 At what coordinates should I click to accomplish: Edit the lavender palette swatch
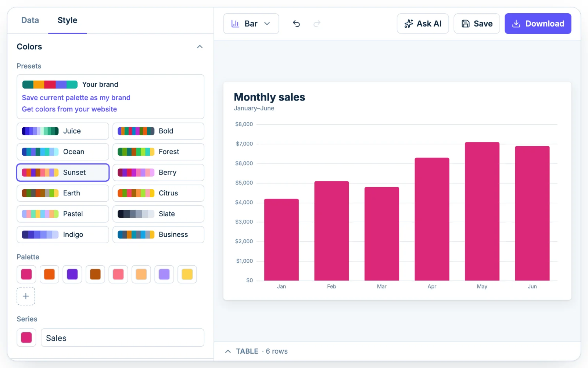click(164, 274)
